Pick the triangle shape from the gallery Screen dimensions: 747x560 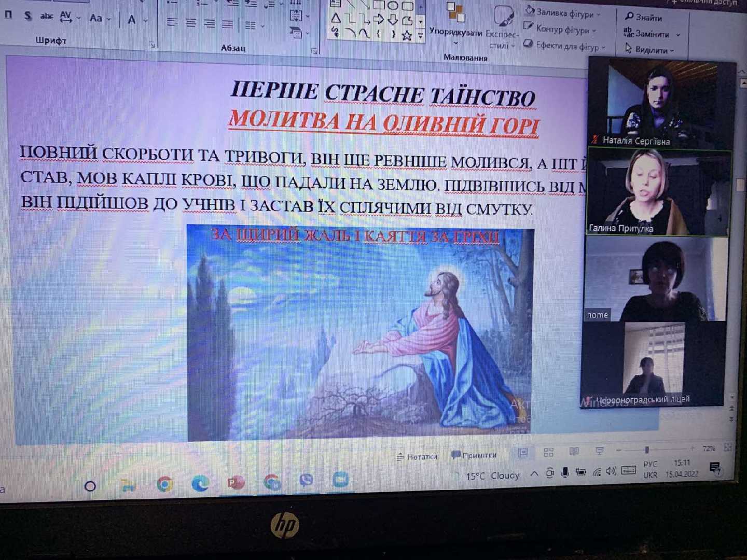pyautogui.click(x=336, y=19)
